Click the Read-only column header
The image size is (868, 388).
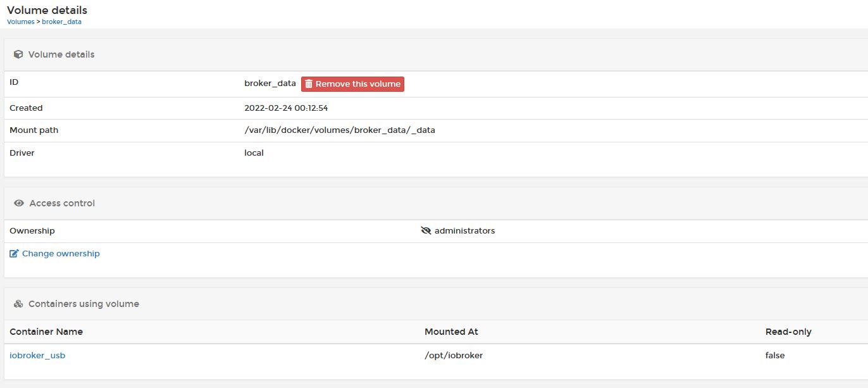788,332
